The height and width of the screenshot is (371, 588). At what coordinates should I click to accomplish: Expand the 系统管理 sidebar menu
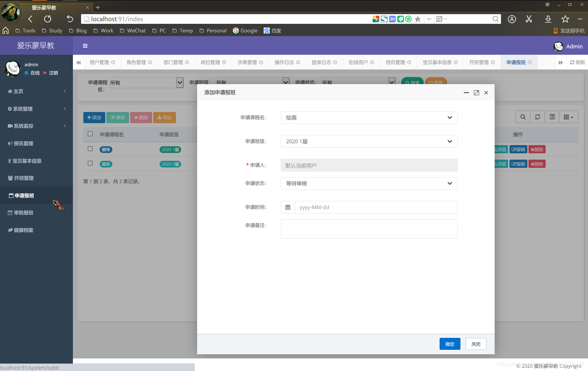pos(36,109)
